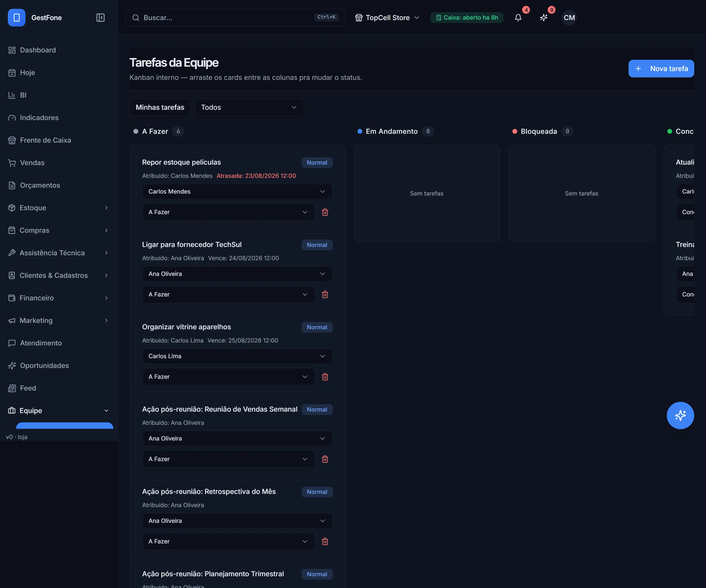Click the Atrasada: 23/08/2026 12:00 overdue label

(x=256, y=176)
